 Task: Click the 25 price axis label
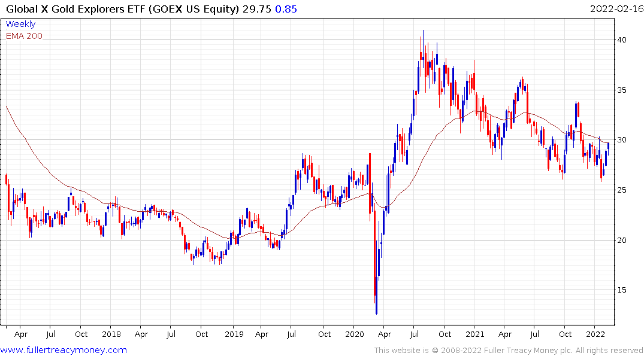point(621,190)
